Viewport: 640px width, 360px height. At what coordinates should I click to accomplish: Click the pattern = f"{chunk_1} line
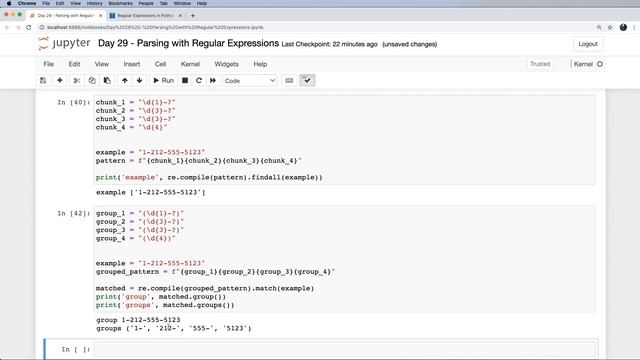[199, 161]
